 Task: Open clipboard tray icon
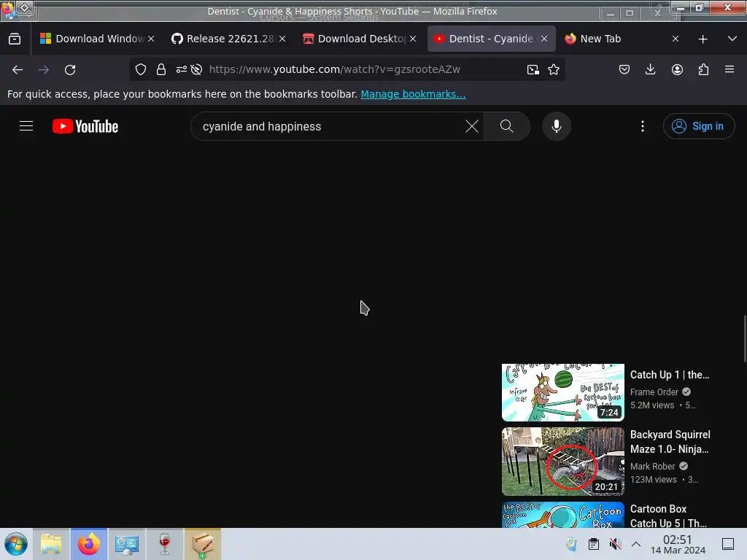pyautogui.click(x=594, y=544)
